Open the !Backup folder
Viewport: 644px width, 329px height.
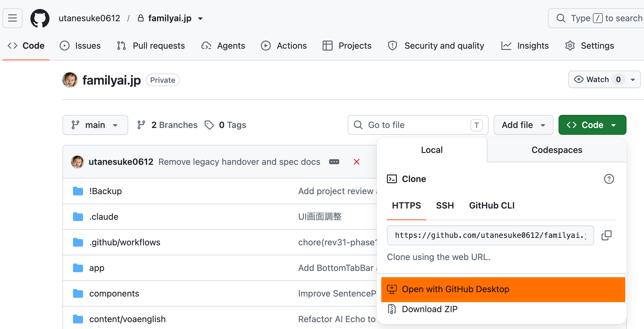[105, 191]
